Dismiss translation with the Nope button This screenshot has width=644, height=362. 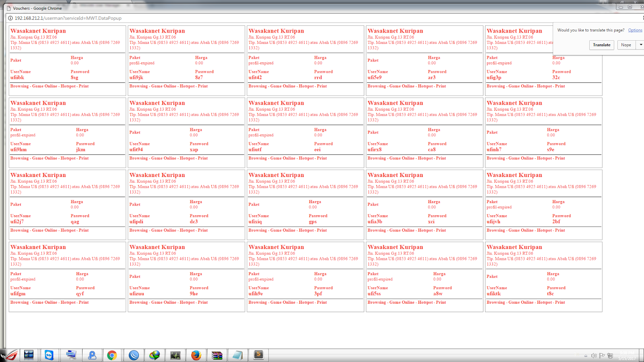point(626,45)
